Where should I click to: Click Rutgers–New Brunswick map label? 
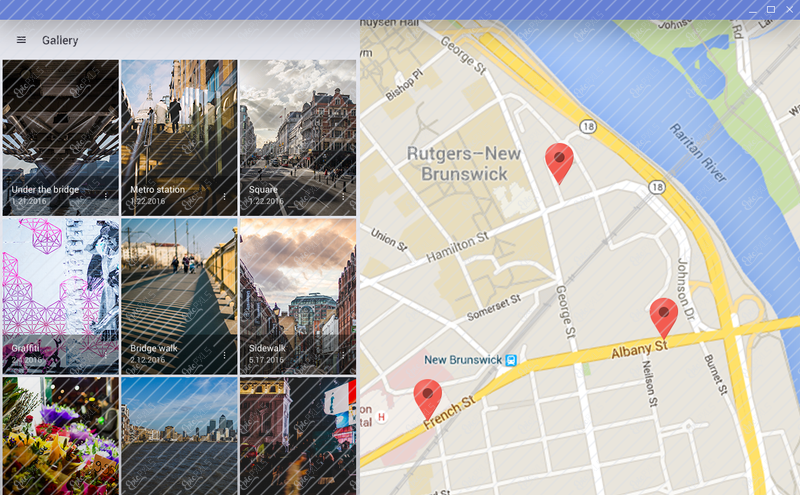point(464,163)
